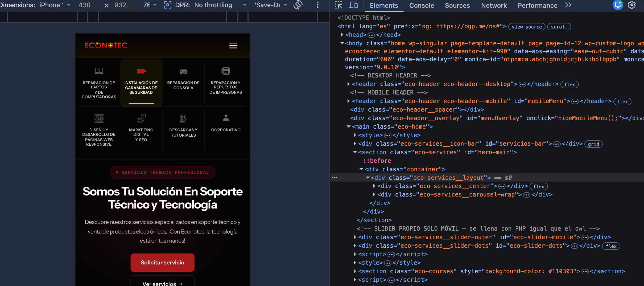The image size is (644, 286).
Task: Click the flex badge on slider-dots div
Action: point(611,246)
